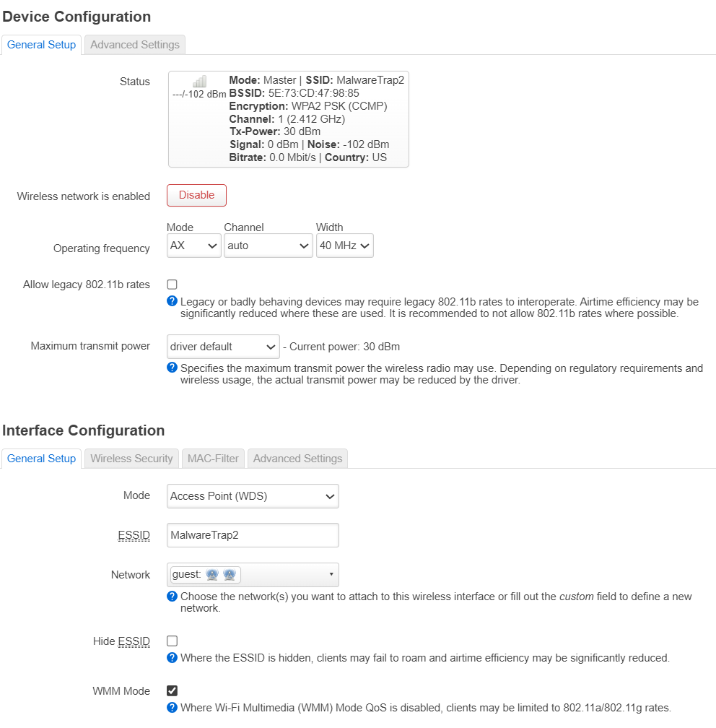Image resolution: width=716 pixels, height=728 pixels.
Task: Click help icon under WMM Mode
Action: pyautogui.click(x=173, y=708)
